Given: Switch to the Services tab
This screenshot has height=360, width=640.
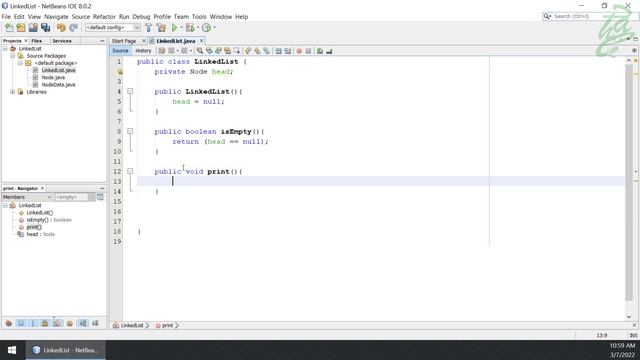Looking at the screenshot, I should pos(62,41).
